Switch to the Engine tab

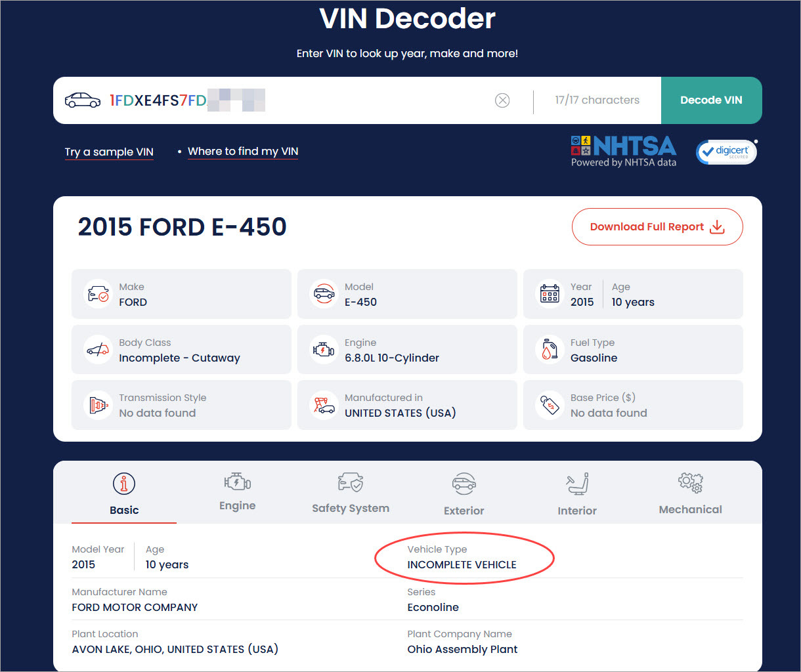click(x=238, y=493)
